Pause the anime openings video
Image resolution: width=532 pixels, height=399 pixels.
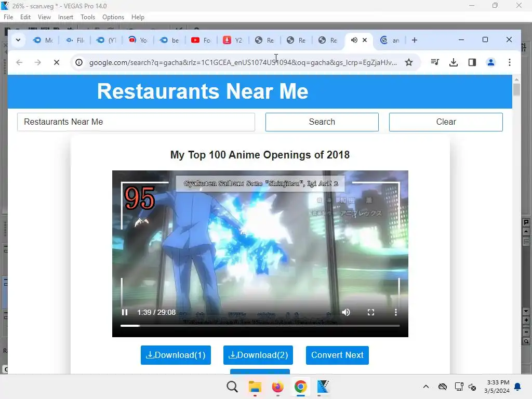tap(125, 312)
